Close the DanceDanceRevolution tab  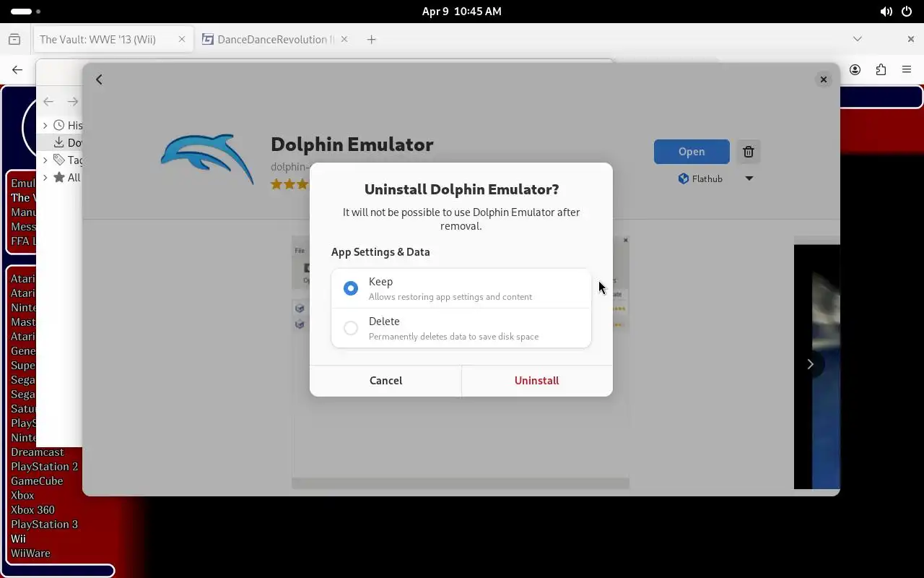pos(344,40)
